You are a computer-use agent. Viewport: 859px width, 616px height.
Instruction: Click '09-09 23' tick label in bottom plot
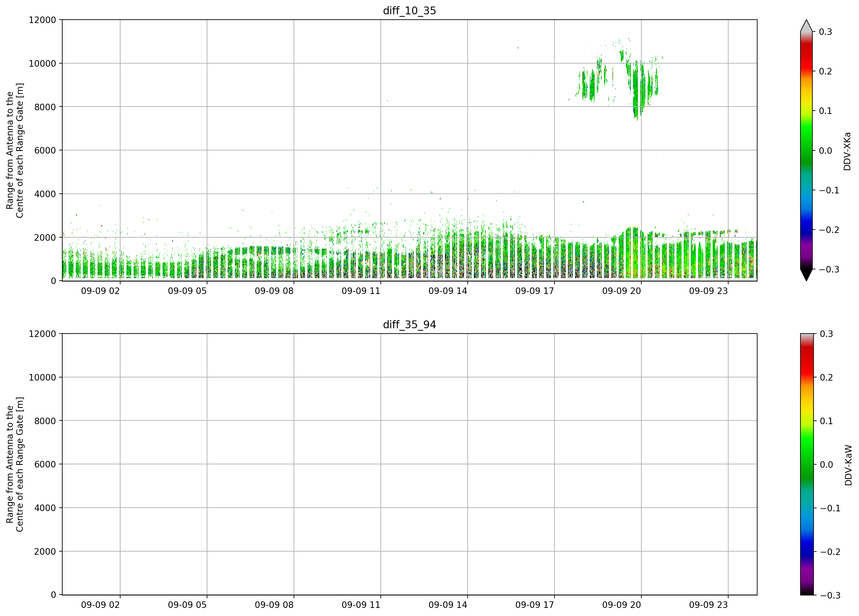[x=708, y=605]
